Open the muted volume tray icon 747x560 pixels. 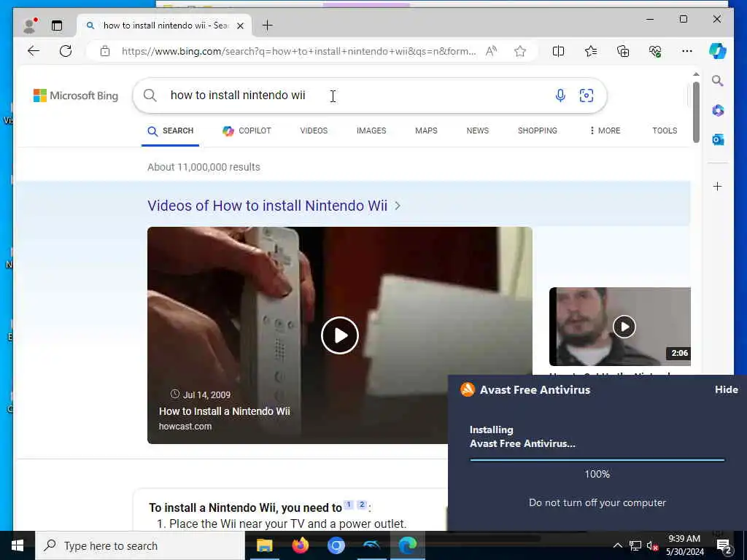coord(653,545)
